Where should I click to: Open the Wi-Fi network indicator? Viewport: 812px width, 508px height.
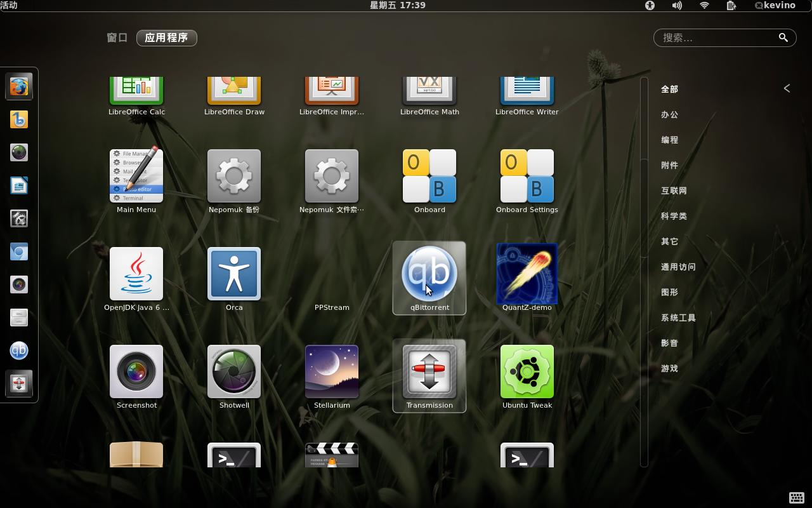click(x=704, y=5)
